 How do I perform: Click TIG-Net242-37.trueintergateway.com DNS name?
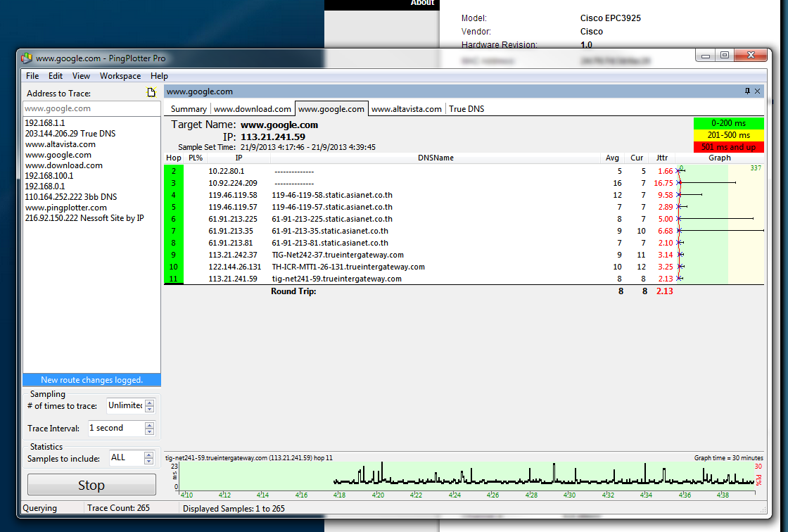pos(338,255)
